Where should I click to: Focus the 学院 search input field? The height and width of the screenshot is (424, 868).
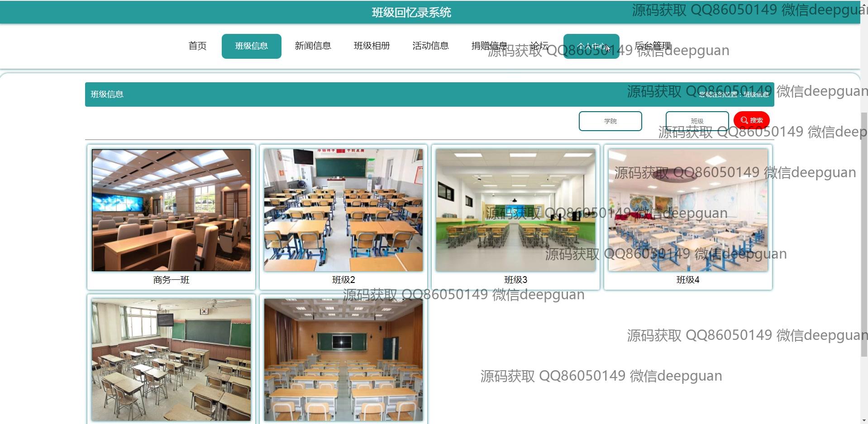pos(610,121)
